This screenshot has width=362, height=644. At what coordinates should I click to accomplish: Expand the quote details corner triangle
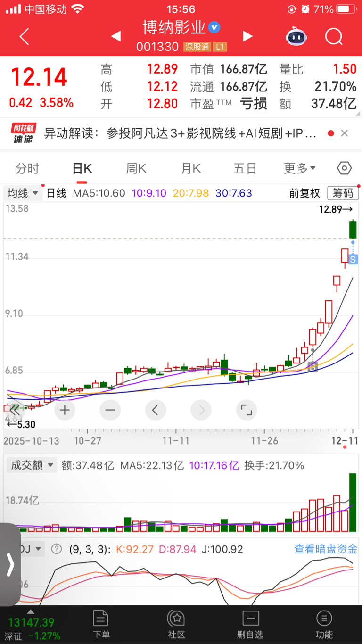[x=358, y=114]
